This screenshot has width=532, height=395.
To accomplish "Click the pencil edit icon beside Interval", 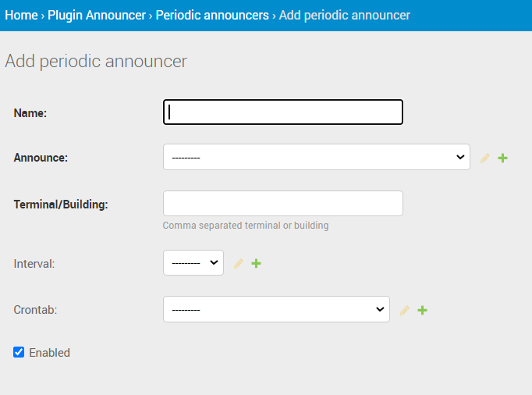I will coord(239,263).
